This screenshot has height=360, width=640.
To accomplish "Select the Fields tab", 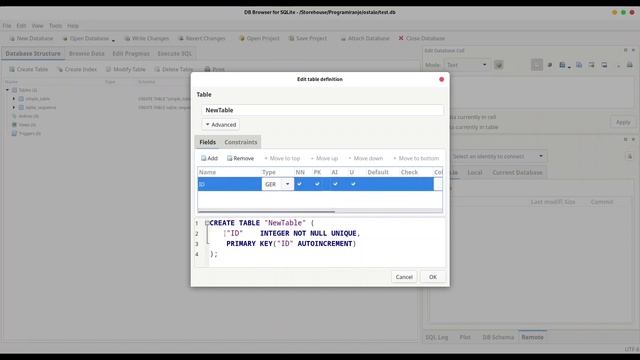I will tap(207, 142).
